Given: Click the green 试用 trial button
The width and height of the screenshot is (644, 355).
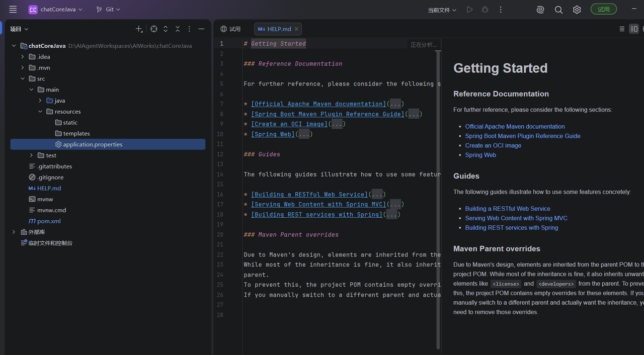Looking at the screenshot, I should click(x=604, y=10).
